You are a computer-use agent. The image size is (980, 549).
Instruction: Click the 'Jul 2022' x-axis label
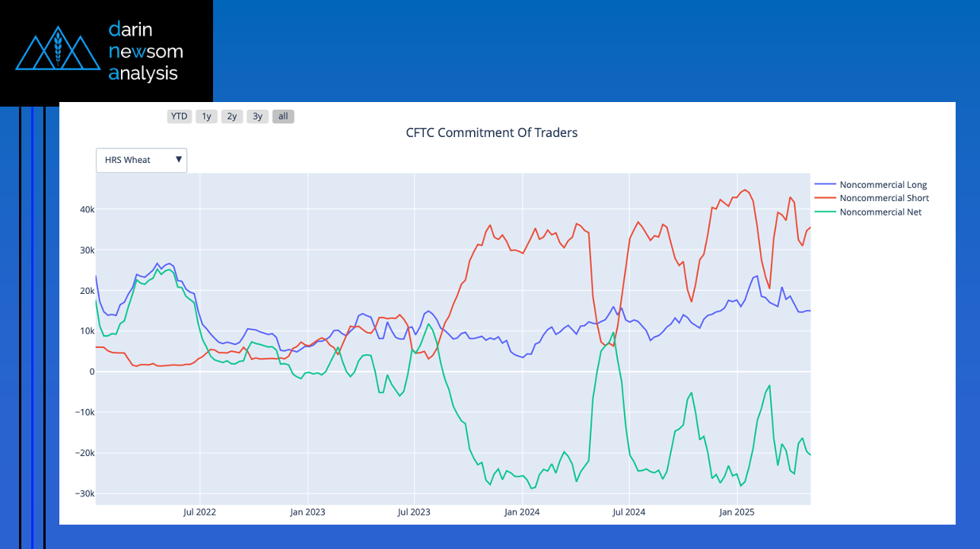click(x=199, y=512)
